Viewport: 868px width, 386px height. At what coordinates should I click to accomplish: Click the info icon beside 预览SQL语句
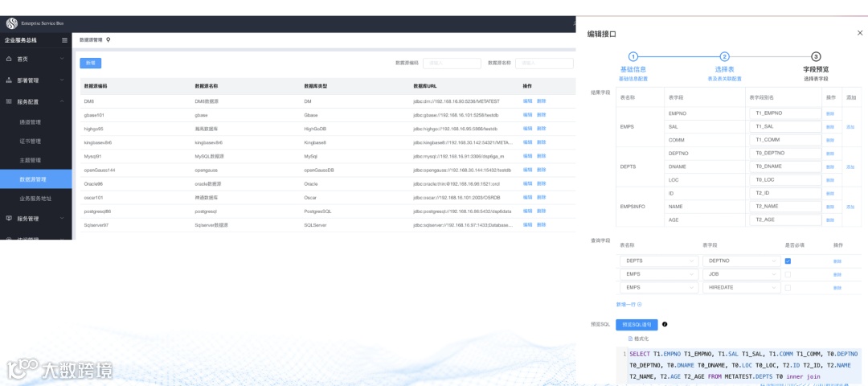pyautogui.click(x=665, y=325)
